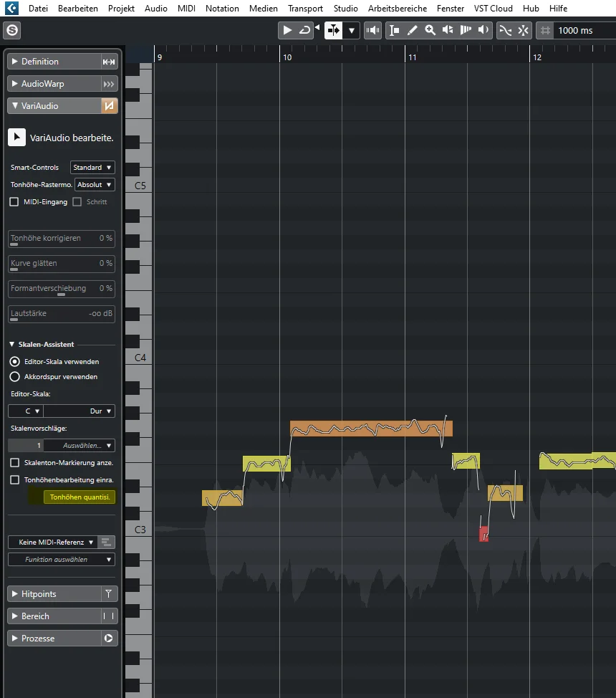616x698 pixels.
Task: Click the MIDI reference track icon
Action: [x=106, y=542]
